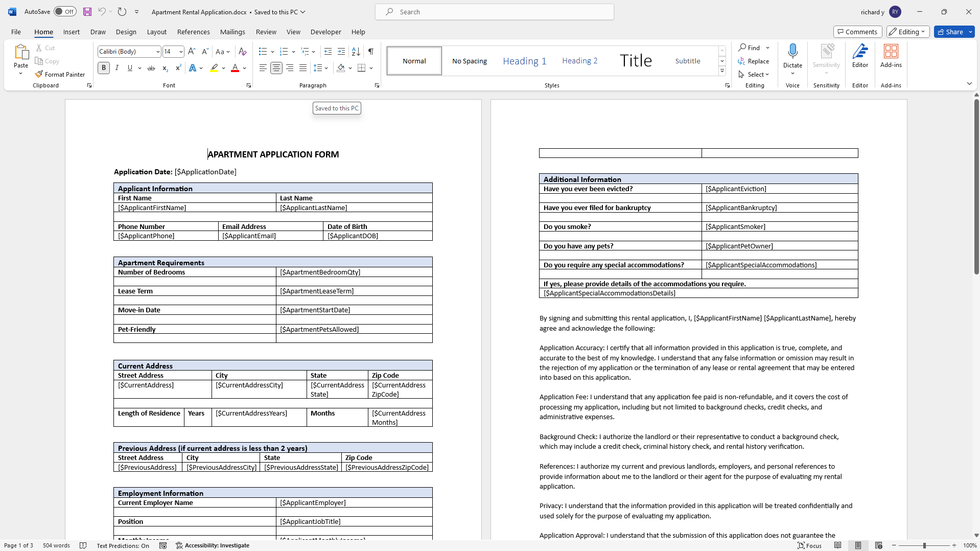
Task: Expand the Editing mode dropdown
Action: click(907, 32)
